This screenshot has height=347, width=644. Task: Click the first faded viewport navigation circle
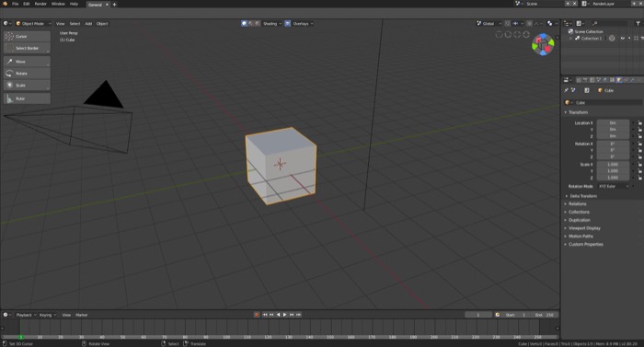pyautogui.click(x=499, y=35)
